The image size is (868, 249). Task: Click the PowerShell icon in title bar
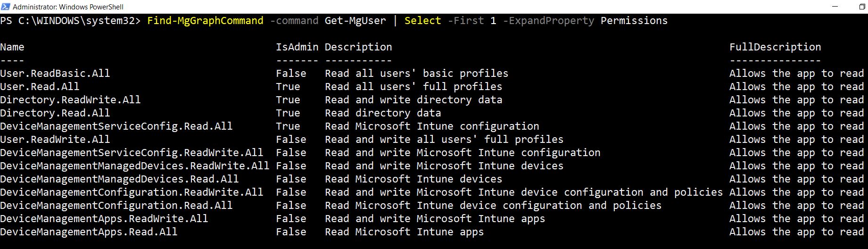click(6, 7)
